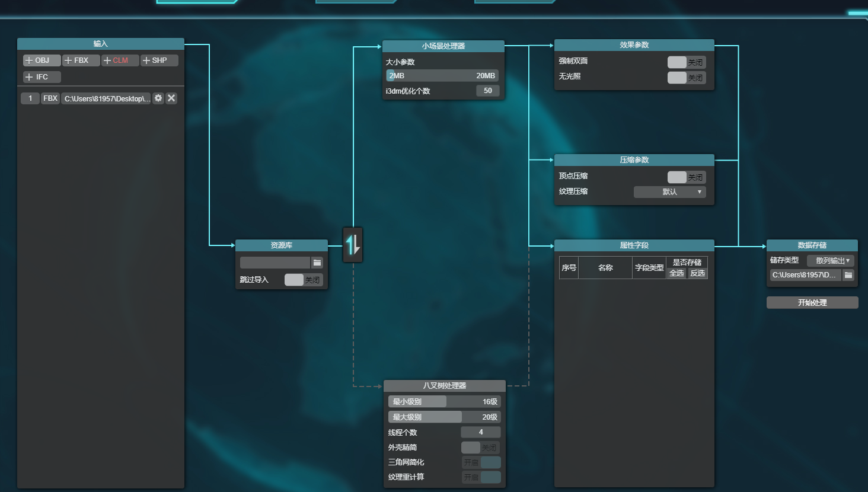Click the swap arrows icon between processors
The width and height of the screenshot is (868, 492).
352,245
